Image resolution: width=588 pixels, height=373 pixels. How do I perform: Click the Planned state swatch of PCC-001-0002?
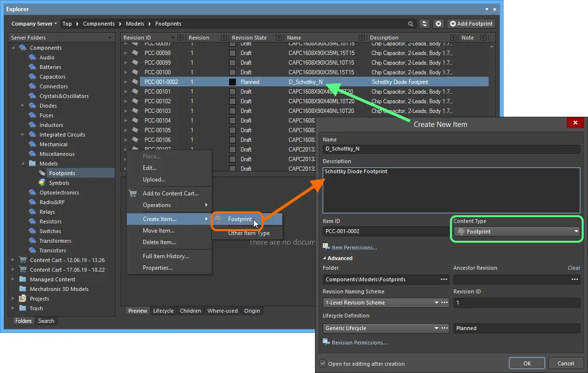pyautogui.click(x=232, y=82)
